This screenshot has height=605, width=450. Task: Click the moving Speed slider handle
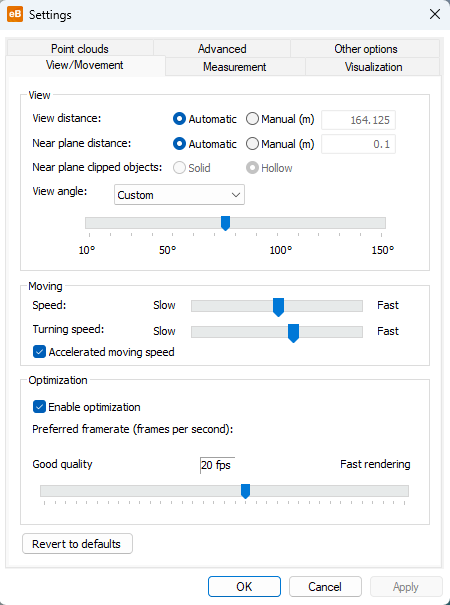(x=278, y=307)
